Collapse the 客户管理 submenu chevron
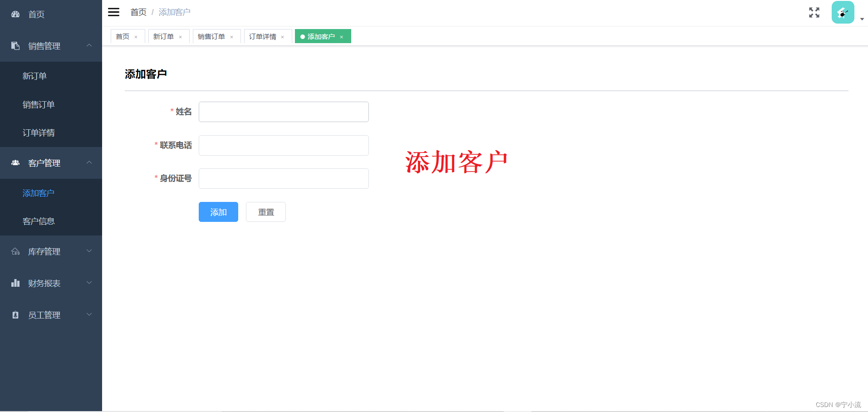Viewport: 868px width, 412px height. (x=89, y=162)
